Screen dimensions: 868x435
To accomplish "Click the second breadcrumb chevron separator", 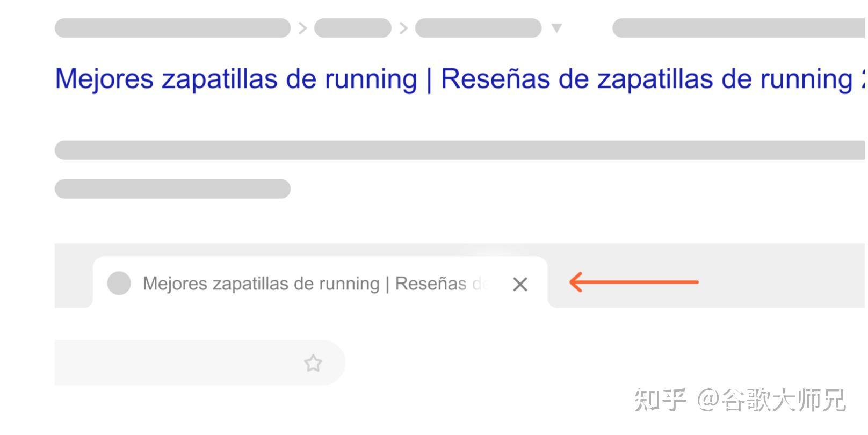I will (403, 28).
